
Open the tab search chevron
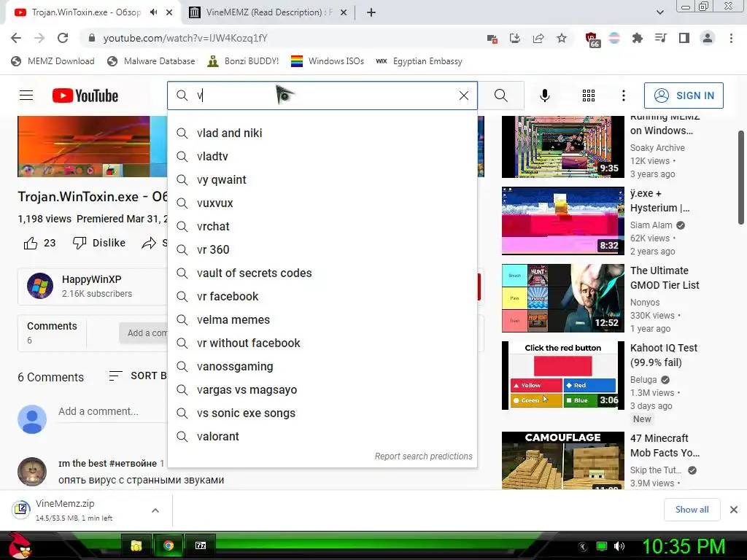[659, 12]
